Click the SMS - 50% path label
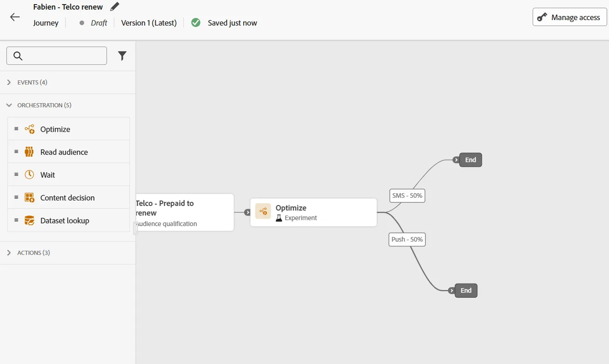Image resolution: width=609 pixels, height=364 pixels. click(407, 195)
